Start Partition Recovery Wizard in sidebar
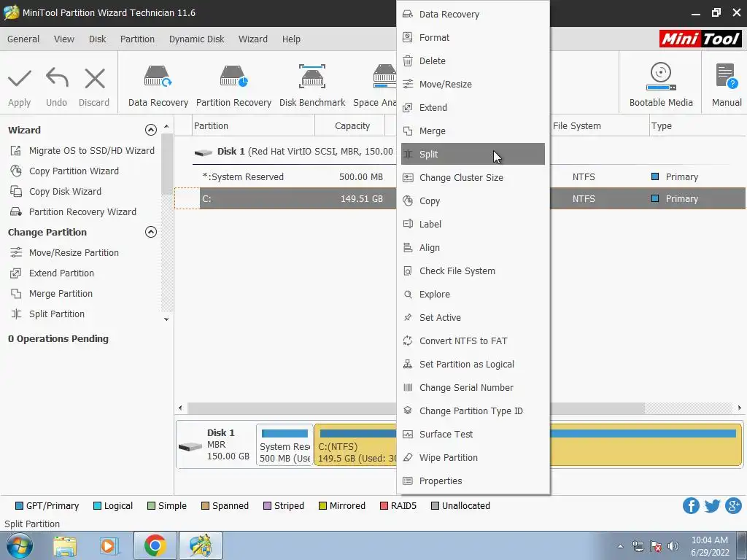 (74, 212)
